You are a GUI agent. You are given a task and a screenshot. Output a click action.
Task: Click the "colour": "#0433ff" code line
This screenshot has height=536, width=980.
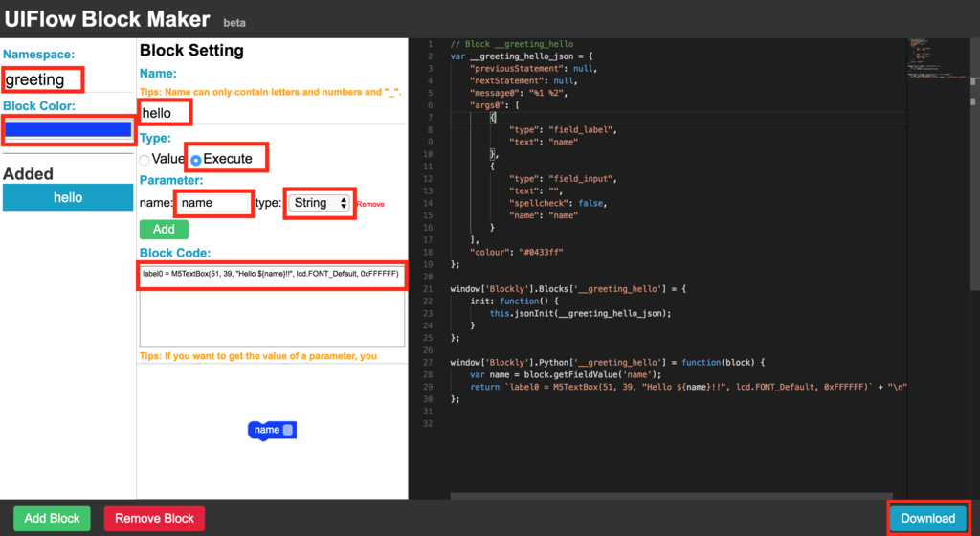pos(516,253)
